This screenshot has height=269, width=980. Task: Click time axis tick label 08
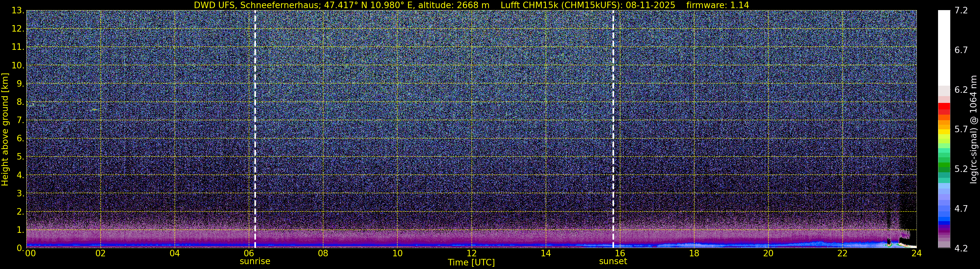[x=323, y=253]
